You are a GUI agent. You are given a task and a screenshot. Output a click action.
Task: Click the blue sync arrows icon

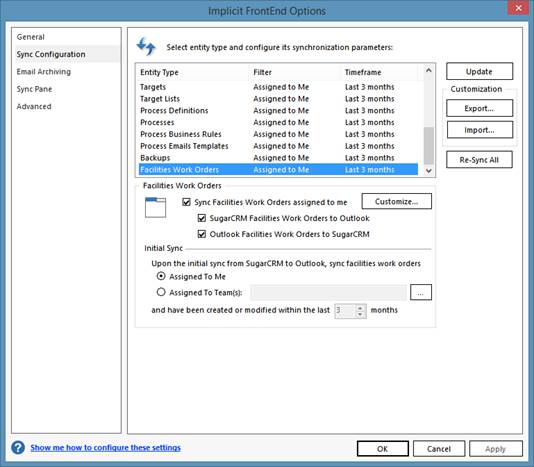point(146,46)
